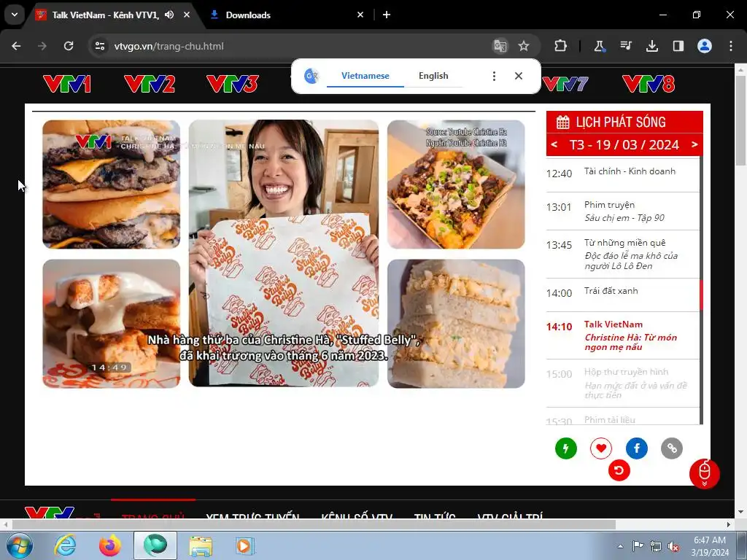Viewport: 747px width, 560px height.
Task: Bookmark this page with the star icon
Action: pyautogui.click(x=524, y=46)
